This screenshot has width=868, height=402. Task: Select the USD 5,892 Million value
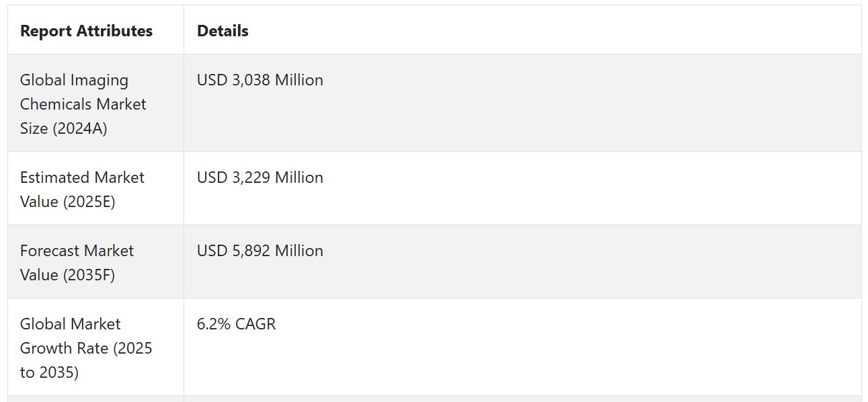tap(260, 251)
